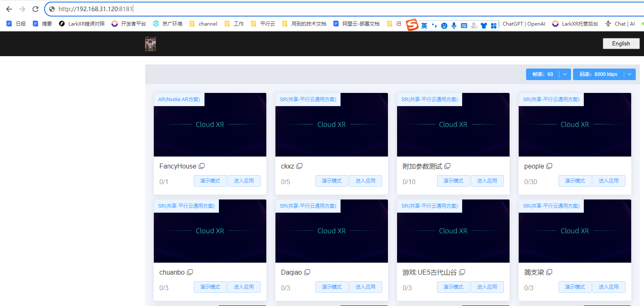Copy icon next to FancyHouse
The image size is (644, 306).
[x=202, y=166]
